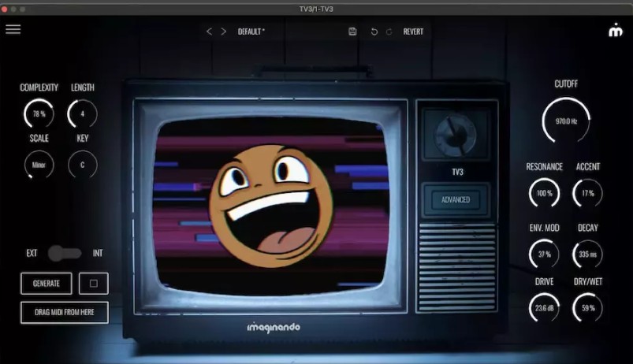Click the undo arrow icon
This screenshot has height=364, width=633.
tap(374, 32)
